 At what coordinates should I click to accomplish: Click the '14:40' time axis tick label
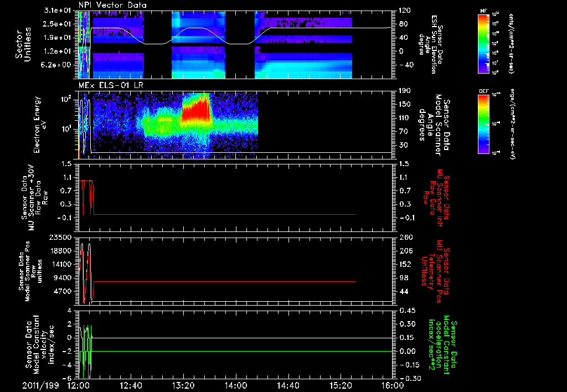[x=288, y=385]
